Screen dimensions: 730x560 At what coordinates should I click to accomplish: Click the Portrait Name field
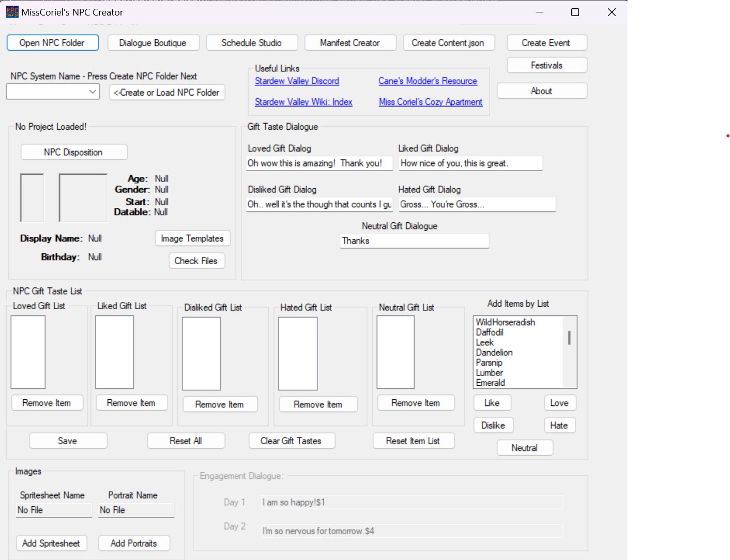pyautogui.click(x=136, y=510)
